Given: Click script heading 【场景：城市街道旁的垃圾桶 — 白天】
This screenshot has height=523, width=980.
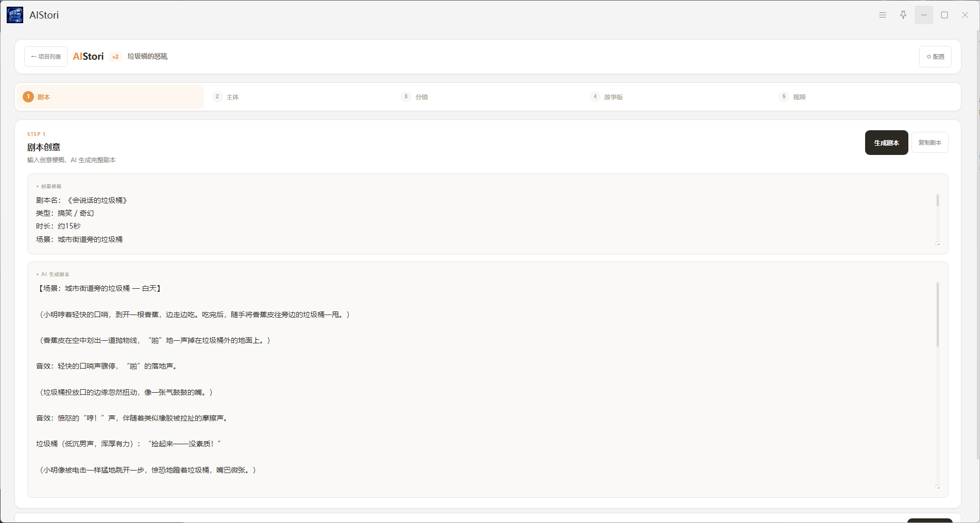Looking at the screenshot, I should (100, 288).
